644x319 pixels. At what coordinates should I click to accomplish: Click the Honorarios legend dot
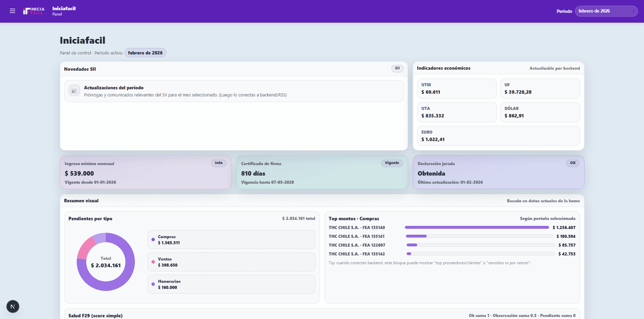point(153,284)
